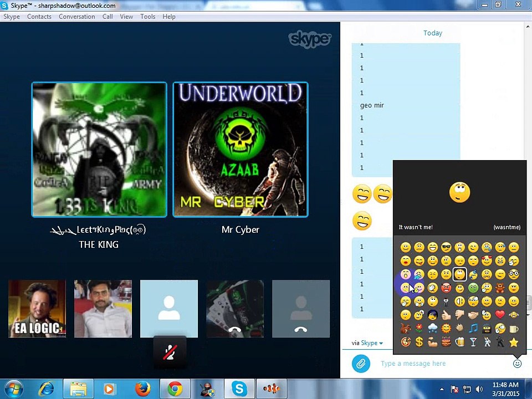Screen dimensions: 532x399
Task: Select the blank avatar participant thumbnail
Action: [x=169, y=309]
